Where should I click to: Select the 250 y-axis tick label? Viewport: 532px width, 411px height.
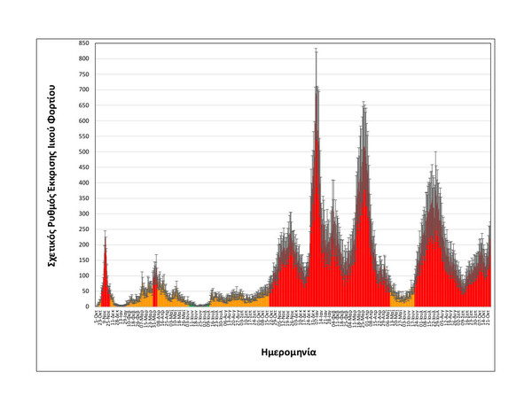[84, 229]
